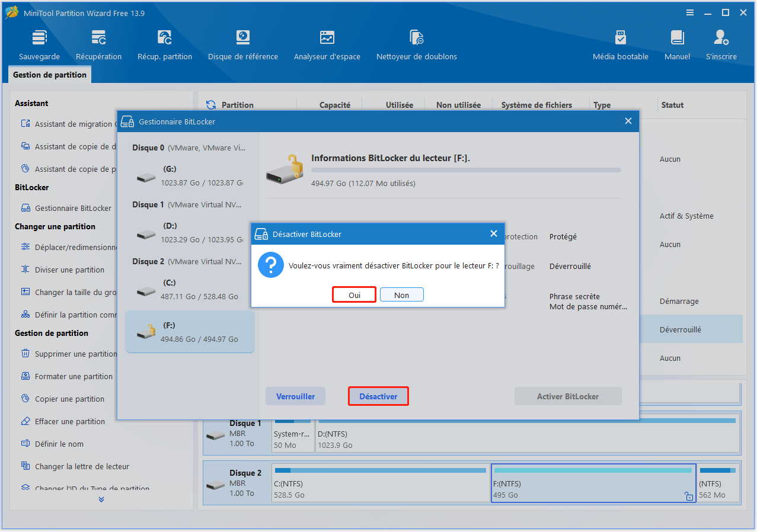
Task: Select Formater une partition
Action: point(66,376)
